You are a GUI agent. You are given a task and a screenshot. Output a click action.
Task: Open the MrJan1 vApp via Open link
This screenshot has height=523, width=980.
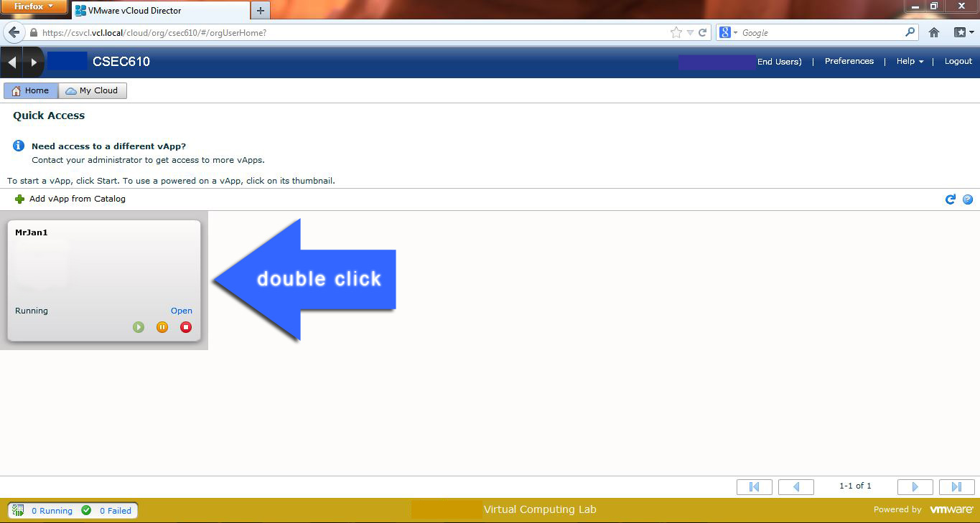click(x=182, y=311)
